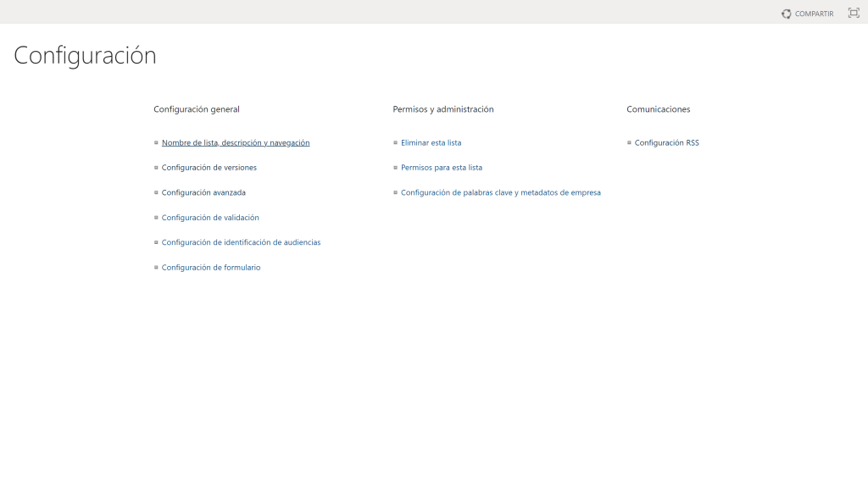Click the bullet icon beside Configuración de formulario
868x488 pixels.
155,267
